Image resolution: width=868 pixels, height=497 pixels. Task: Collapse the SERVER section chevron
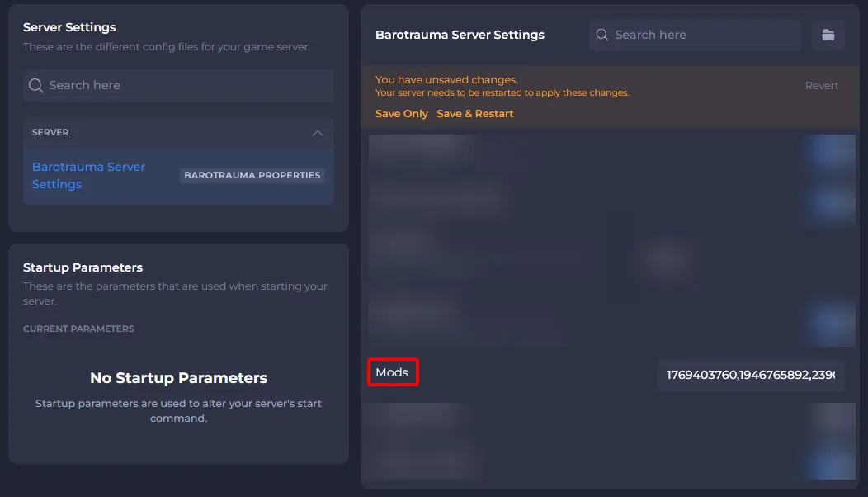point(317,133)
